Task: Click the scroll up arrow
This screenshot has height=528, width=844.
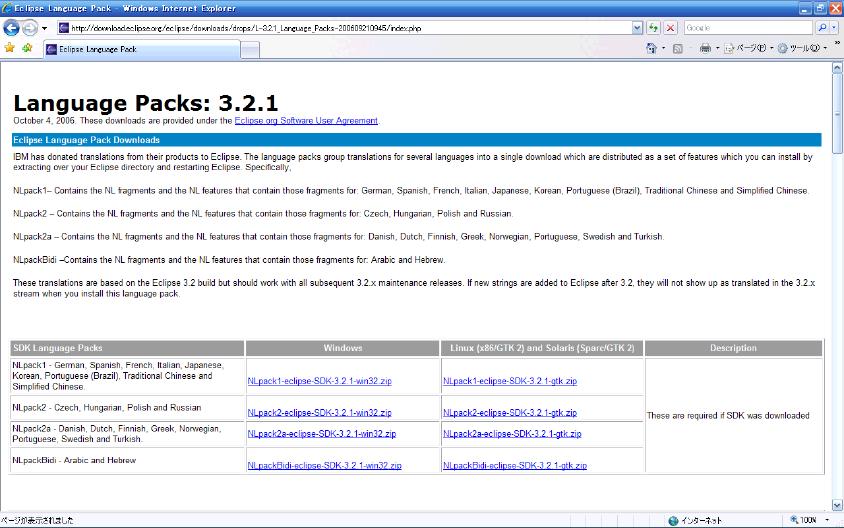Action: click(x=837, y=68)
